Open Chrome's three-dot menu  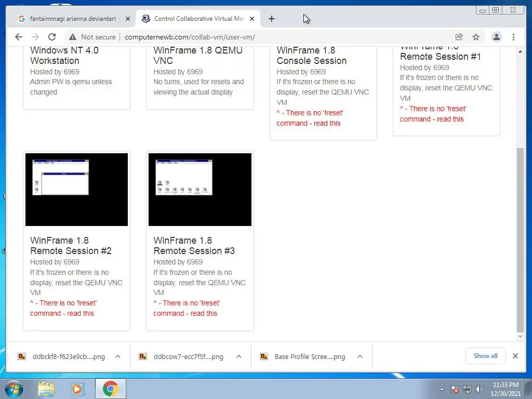tap(513, 37)
